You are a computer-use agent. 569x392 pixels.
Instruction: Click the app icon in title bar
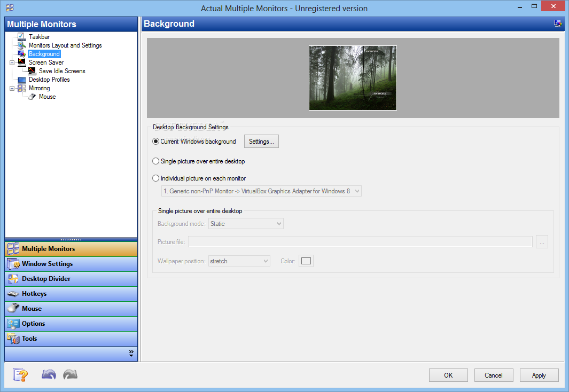10,7
